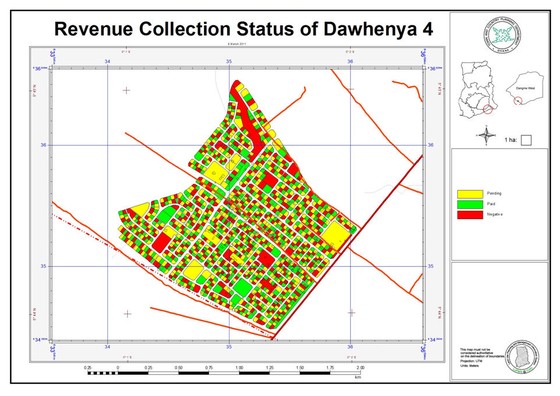
Task: Click the red locator circle on the Dangme West inset
Action: click(x=518, y=101)
